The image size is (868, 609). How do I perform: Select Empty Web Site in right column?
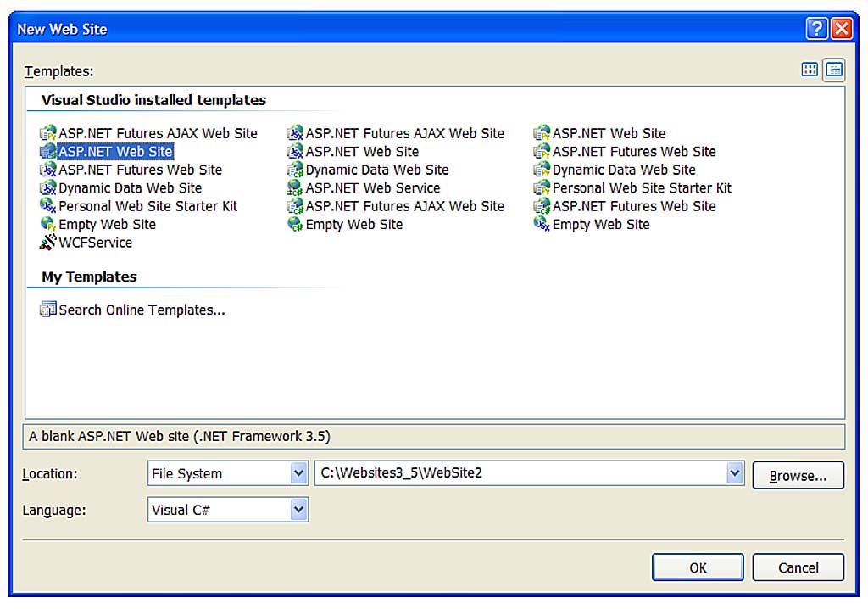point(601,225)
